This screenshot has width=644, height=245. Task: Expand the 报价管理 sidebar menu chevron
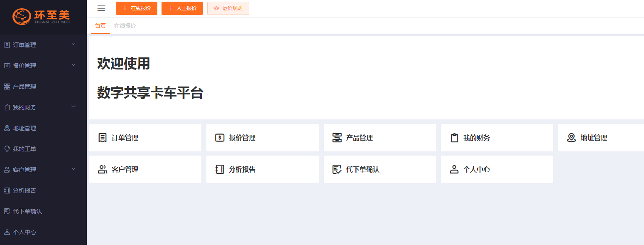73,65
